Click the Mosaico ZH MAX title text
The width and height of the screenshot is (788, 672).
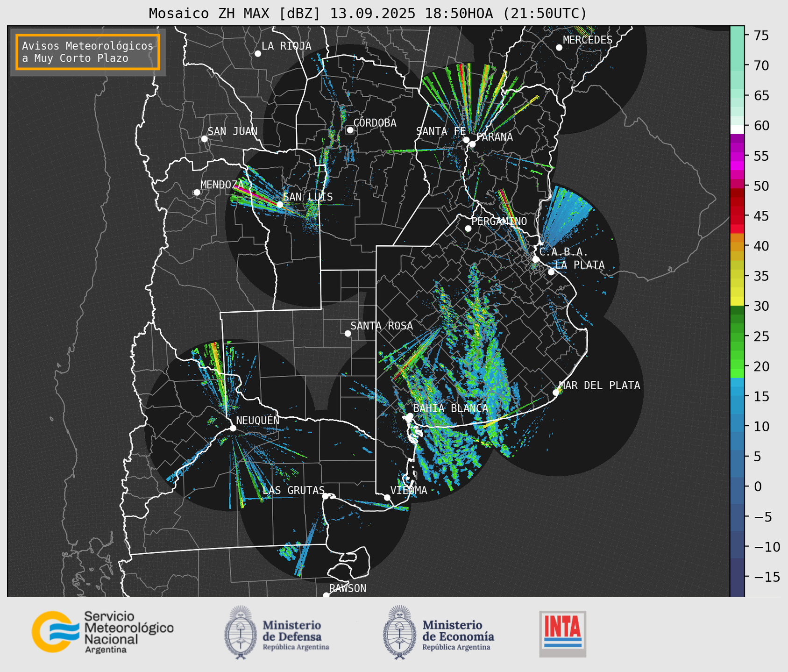(x=368, y=13)
